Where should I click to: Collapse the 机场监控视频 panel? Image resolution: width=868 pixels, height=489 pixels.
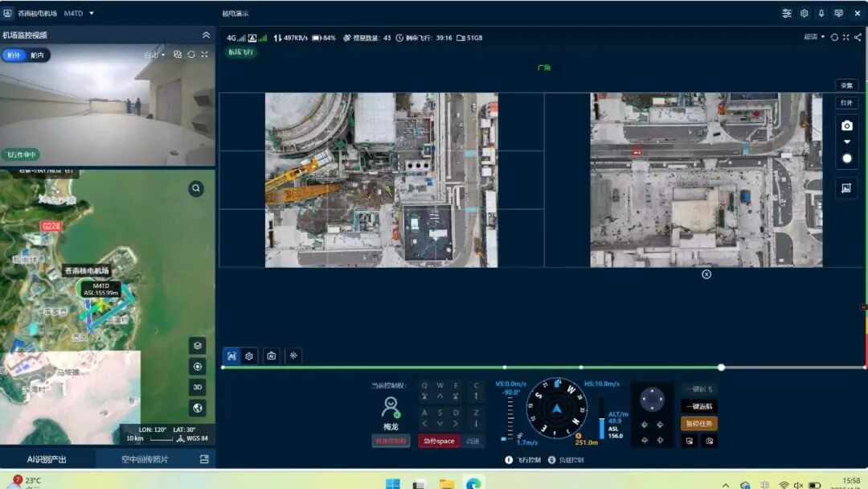(x=206, y=35)
